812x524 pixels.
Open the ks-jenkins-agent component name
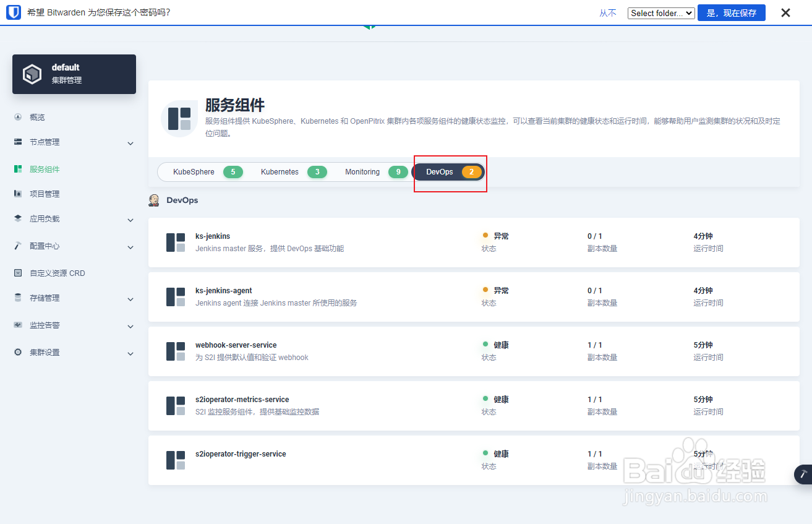coord(224,291)
